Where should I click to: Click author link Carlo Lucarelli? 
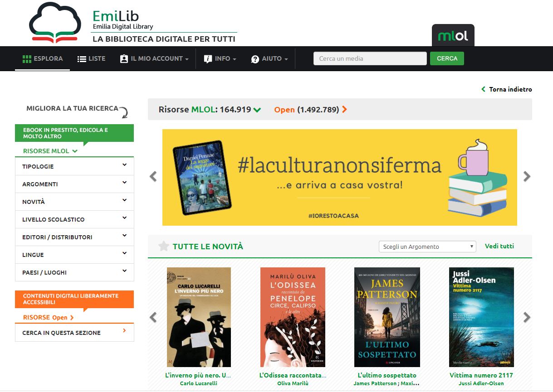(x=199, y=383)
